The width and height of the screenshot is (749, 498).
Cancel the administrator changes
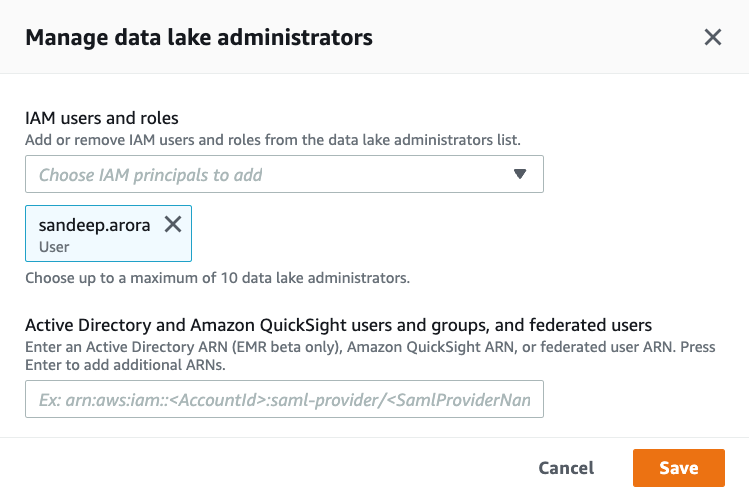tap(566, 468)
